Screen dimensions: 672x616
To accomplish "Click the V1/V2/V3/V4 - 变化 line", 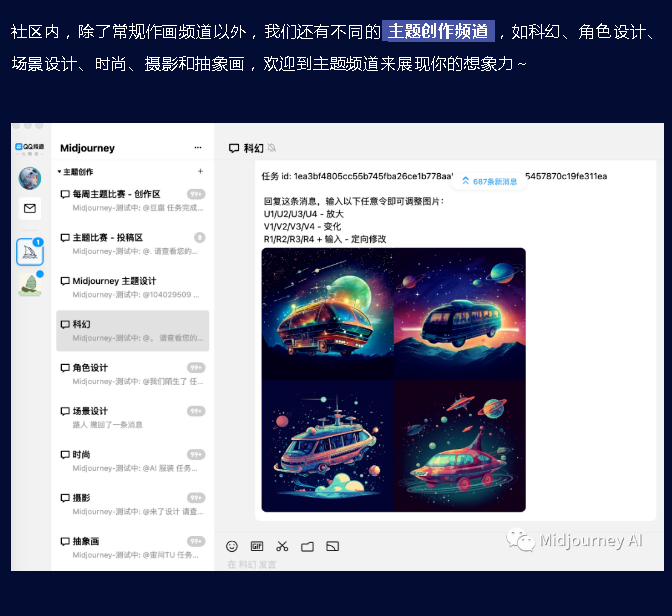I will click(x=302, y=226).
